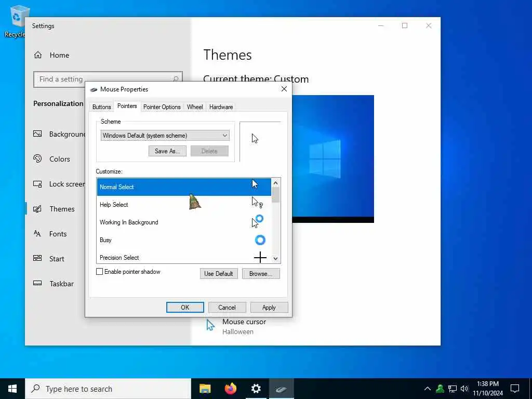
Task: Click the Customize list scrollbar thumb
Action: point(275,195)
